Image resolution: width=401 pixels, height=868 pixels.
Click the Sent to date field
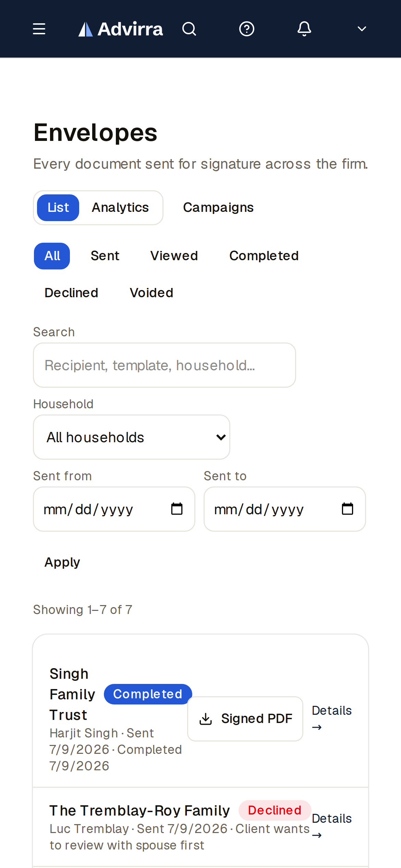(285, 509)
